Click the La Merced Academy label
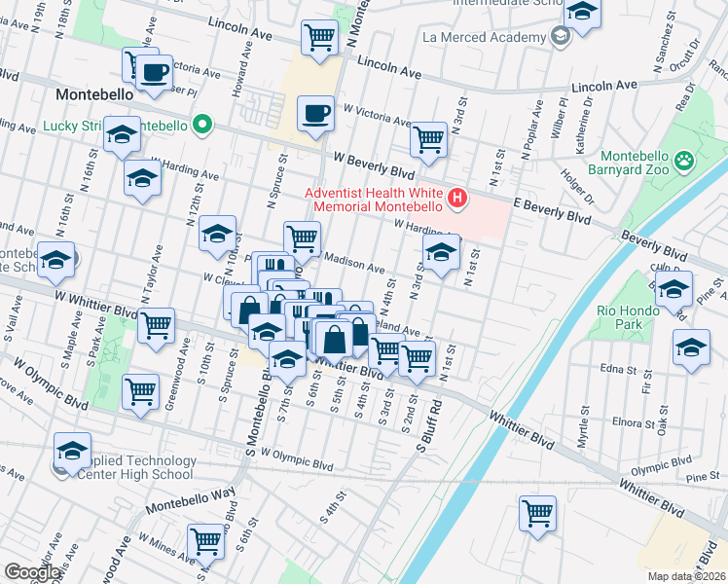Viewport: 728px width, 584px height. 485,37
